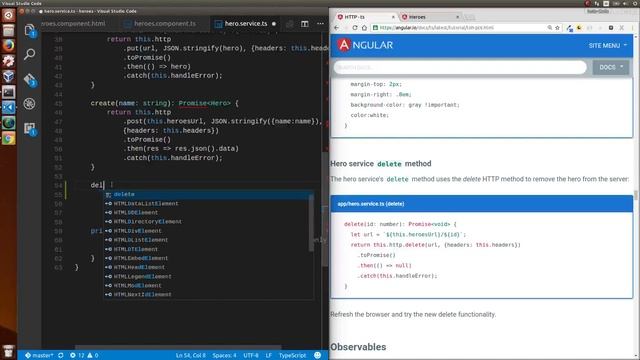Choose delete suggestion in autocomplete list
Image resolution: width=640 pixels, height=360 pixels.
(208, 194)
